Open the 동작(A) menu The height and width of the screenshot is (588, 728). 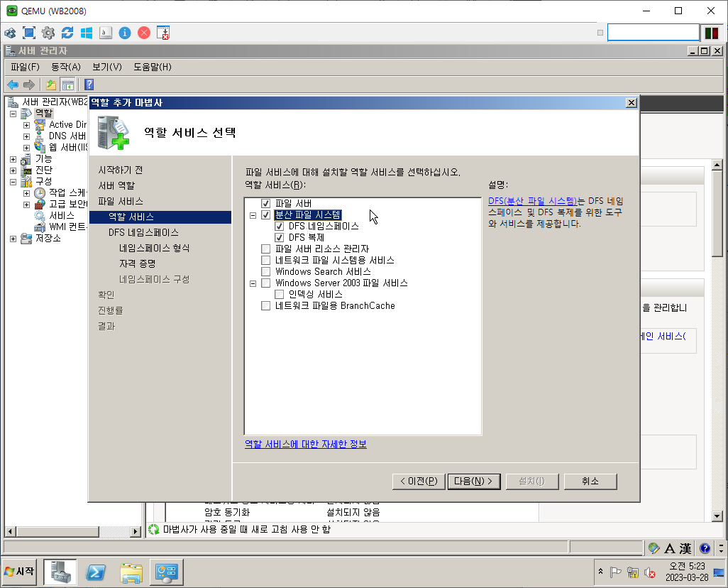pos(65,67)
